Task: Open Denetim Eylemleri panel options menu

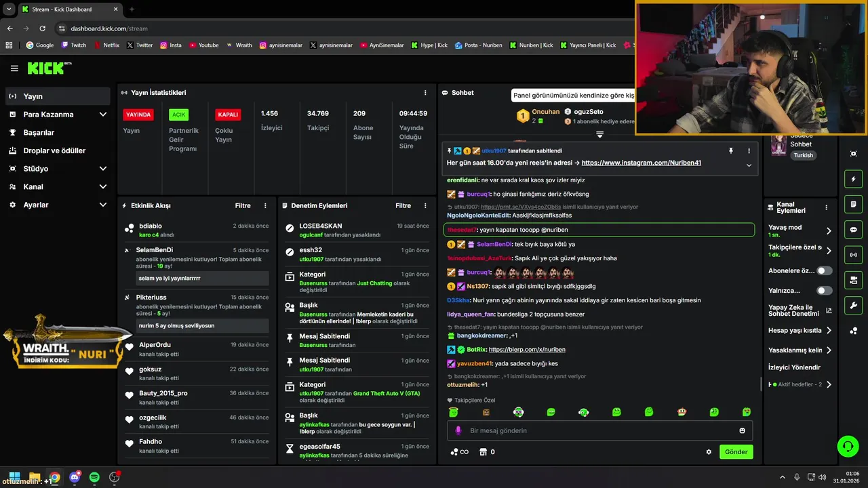Action: [x=425, y=205]
